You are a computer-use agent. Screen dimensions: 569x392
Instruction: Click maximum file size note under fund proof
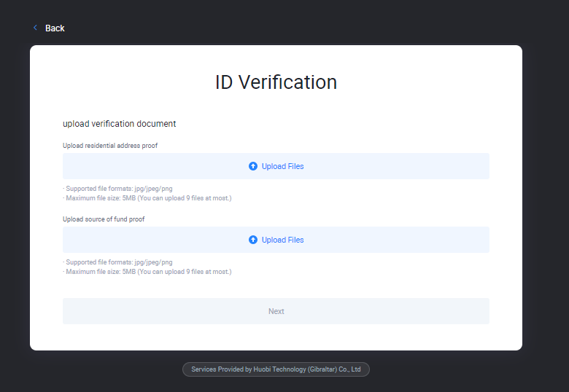click(147, 272)
